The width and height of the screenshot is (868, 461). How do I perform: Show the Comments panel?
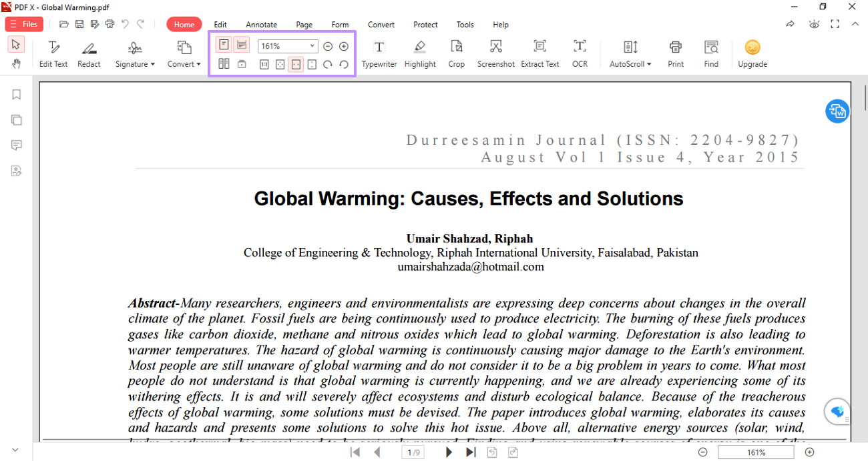point(16,145)
